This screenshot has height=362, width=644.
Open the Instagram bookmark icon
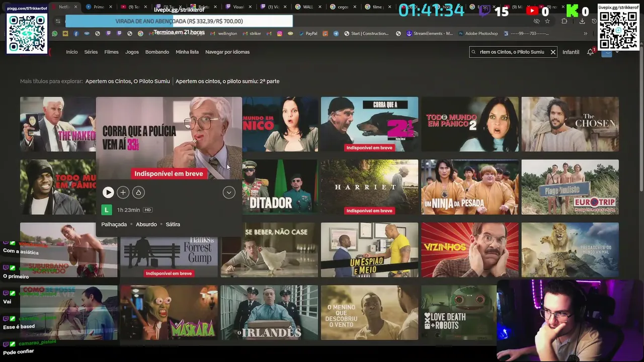click(279, 34)
